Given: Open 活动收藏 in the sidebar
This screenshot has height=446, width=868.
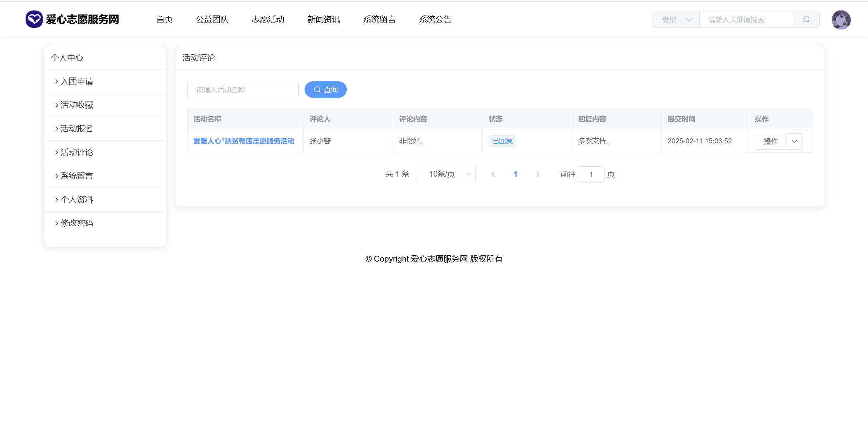Looking at the screenshot, I should click(x=77, y=105).
